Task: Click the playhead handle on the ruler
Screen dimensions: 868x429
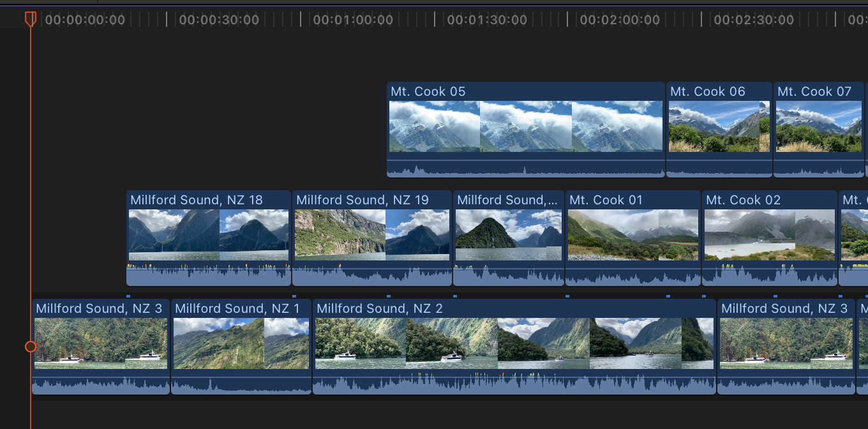Action: [30, 19]
